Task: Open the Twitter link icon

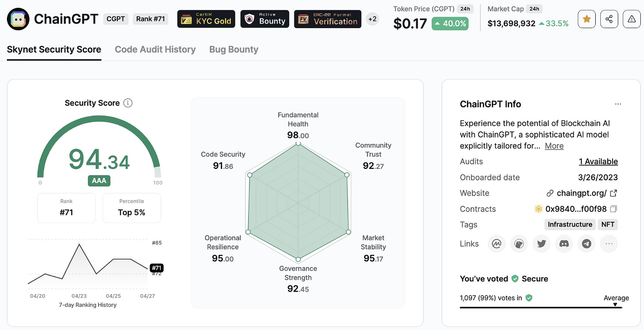Action: coord(541,244)
